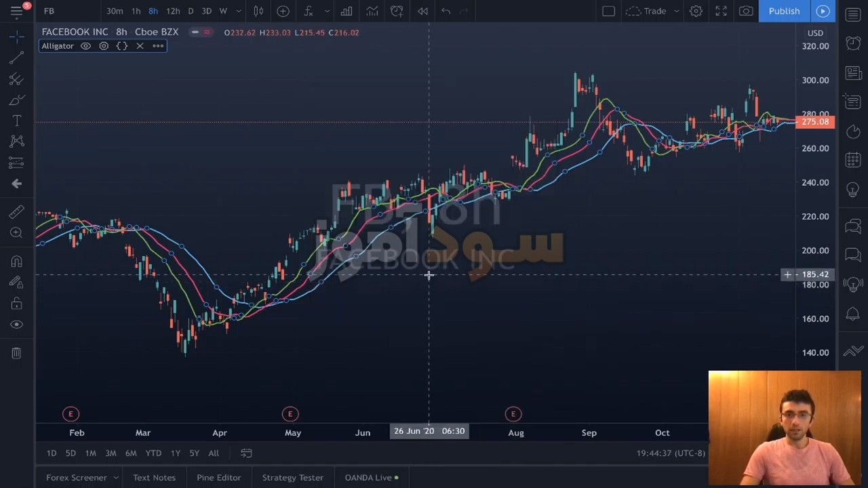Screen dimensions: 868x488
Task: Remove the Alligator indicator
Action: pyautogui.click(x=140, y=46)
